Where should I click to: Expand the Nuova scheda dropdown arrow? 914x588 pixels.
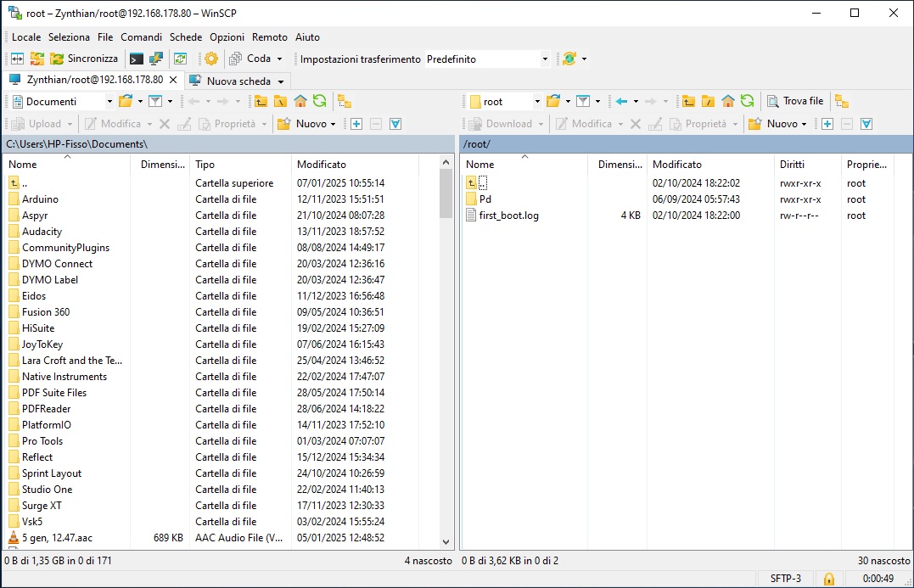point(281,81)
